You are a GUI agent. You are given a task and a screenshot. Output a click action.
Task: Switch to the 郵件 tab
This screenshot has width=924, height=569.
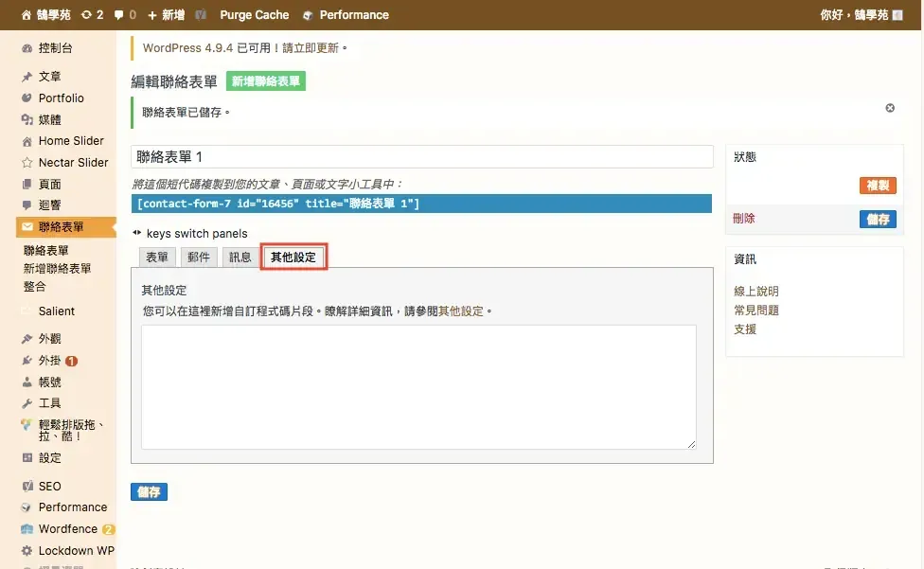coord(199,258)
